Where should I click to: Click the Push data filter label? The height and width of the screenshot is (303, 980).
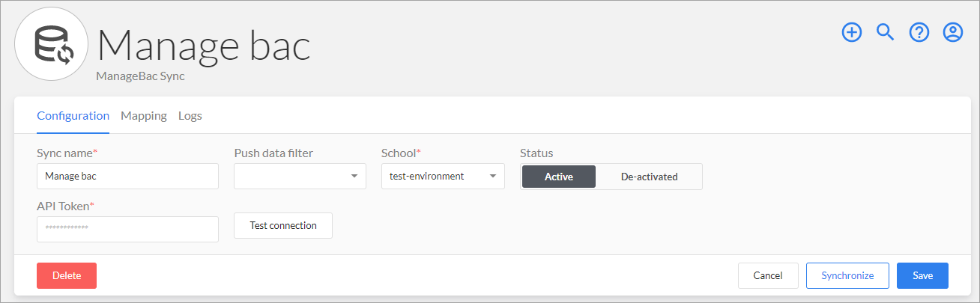click(273, 153)
